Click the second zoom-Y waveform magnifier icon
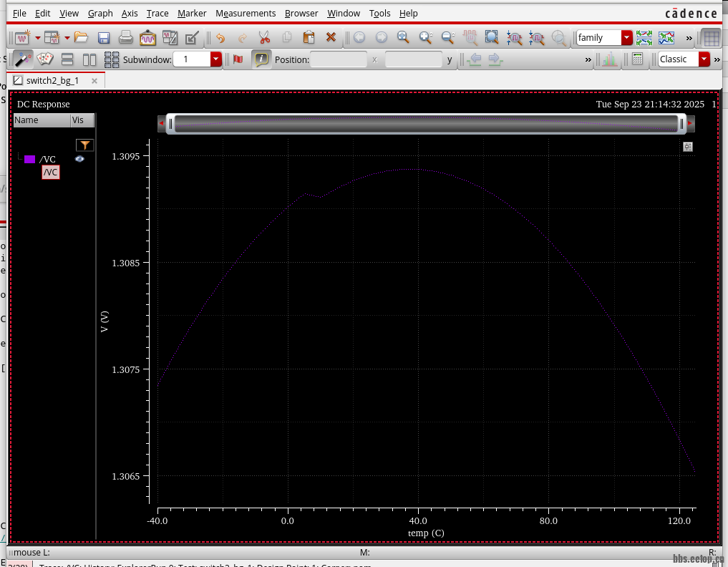The height and width of the screenshot is (567, 728). tap(536, 38)
